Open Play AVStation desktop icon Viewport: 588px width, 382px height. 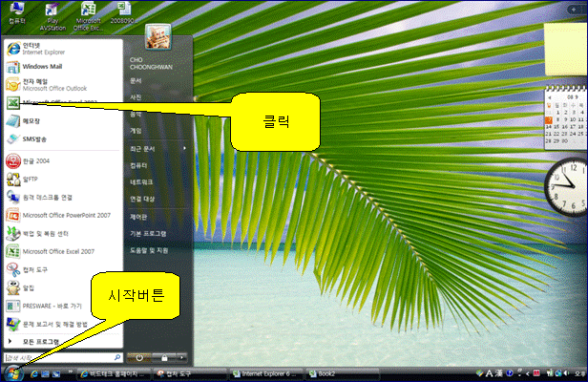(x=52, y=17)
